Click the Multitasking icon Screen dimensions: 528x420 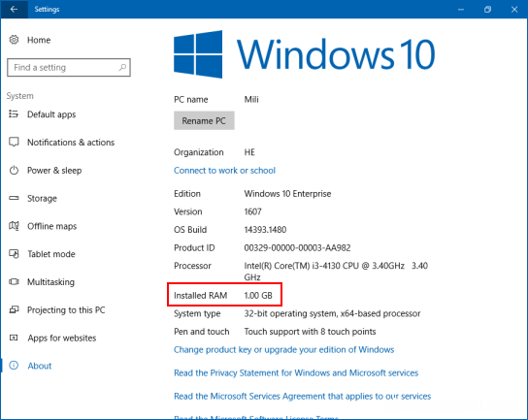14,281
